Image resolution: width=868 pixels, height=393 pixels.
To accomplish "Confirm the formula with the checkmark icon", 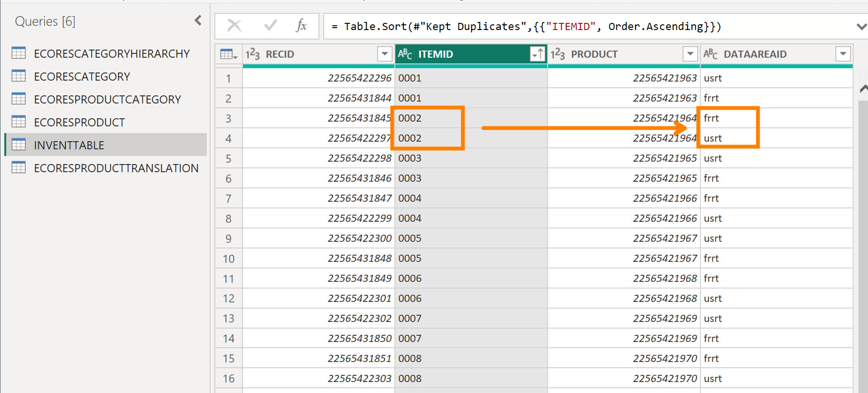I will tap(270, 25).
